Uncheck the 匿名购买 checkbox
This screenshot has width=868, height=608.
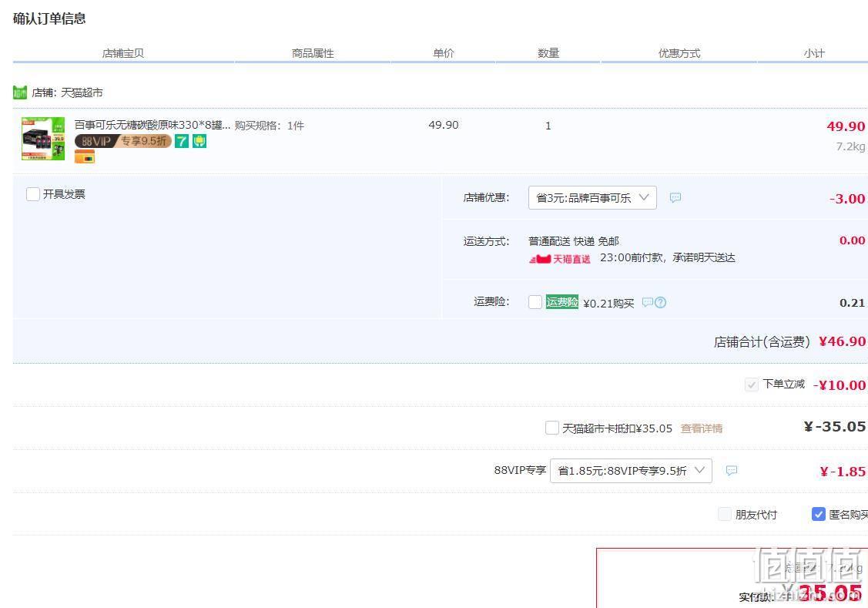click(x=818, y=515)
